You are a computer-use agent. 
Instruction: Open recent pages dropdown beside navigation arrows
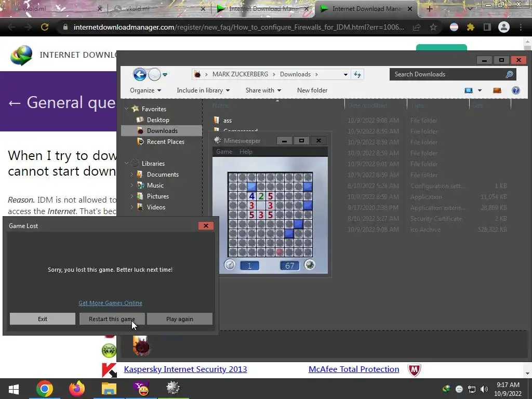pyautogui.click(x=165, y=75)
